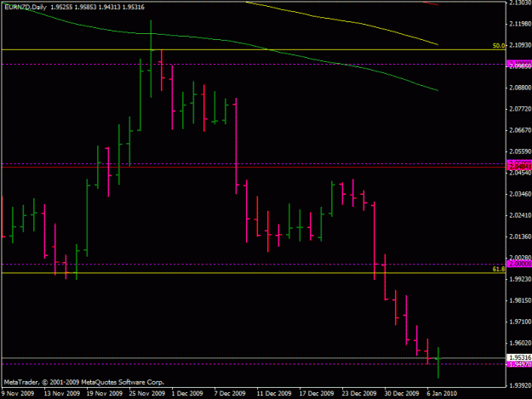Viewport: 532px width, 399px height.
Task: Click the current price tag 1.95316
Action: click(x=519, y=357)
